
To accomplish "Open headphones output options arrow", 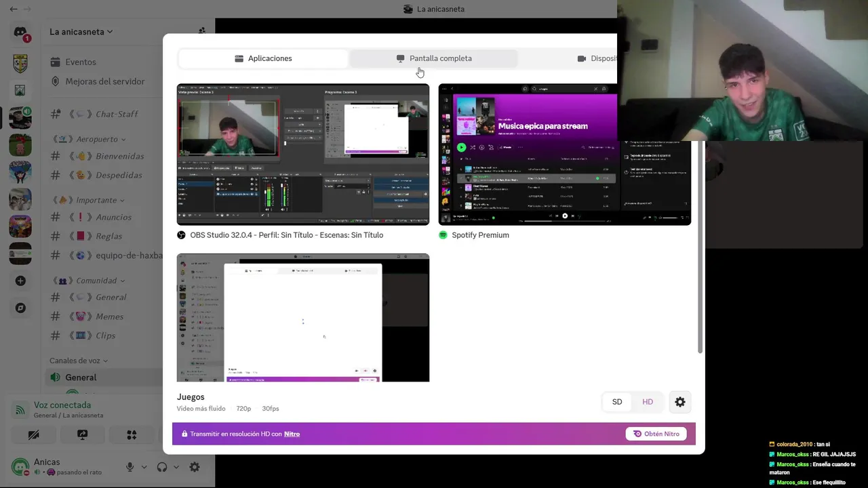I will point(176,467).
